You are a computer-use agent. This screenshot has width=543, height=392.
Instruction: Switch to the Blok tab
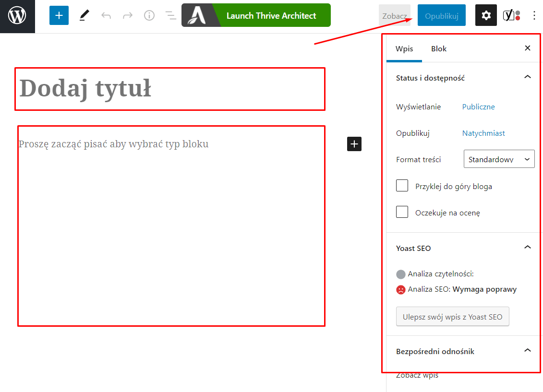coord(439,49)
